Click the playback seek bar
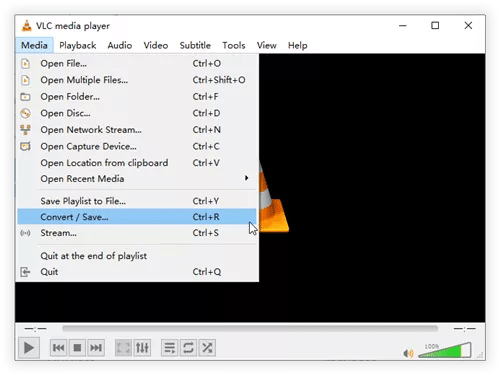 250,329
